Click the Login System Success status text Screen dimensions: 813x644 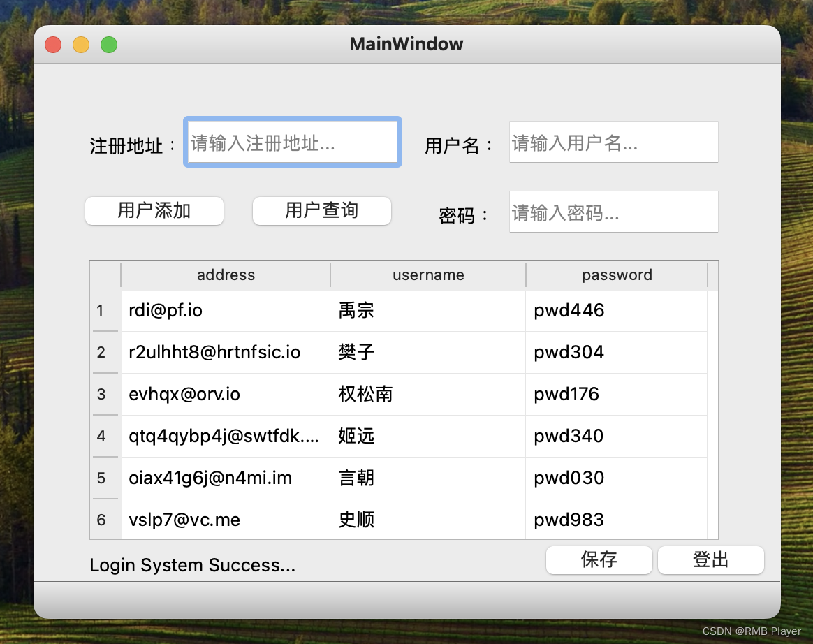point(193,564)
